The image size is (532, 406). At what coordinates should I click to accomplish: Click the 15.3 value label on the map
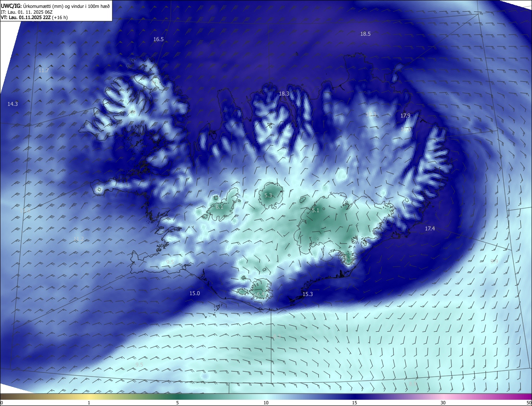(x=308, y=294)
